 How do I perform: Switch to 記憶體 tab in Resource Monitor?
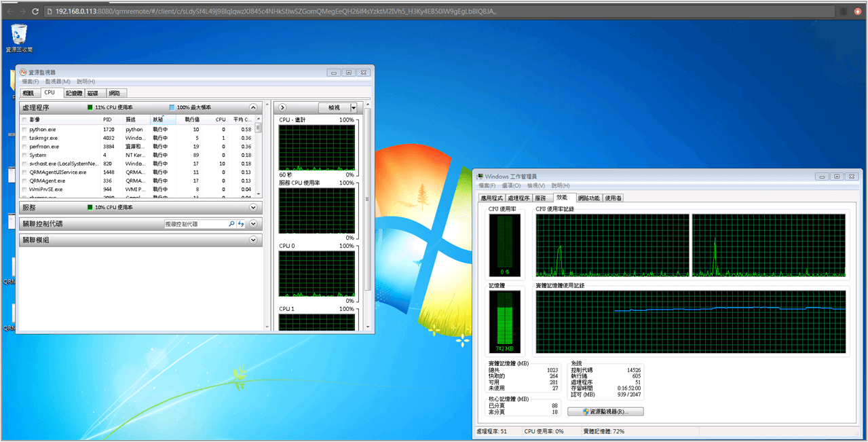tap(74, 93)
